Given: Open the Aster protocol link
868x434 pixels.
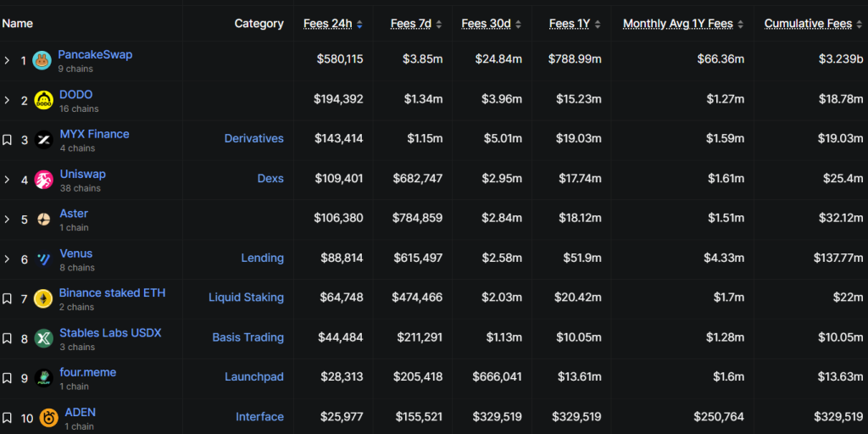Looking at the screenshot, I should point(74,214).
